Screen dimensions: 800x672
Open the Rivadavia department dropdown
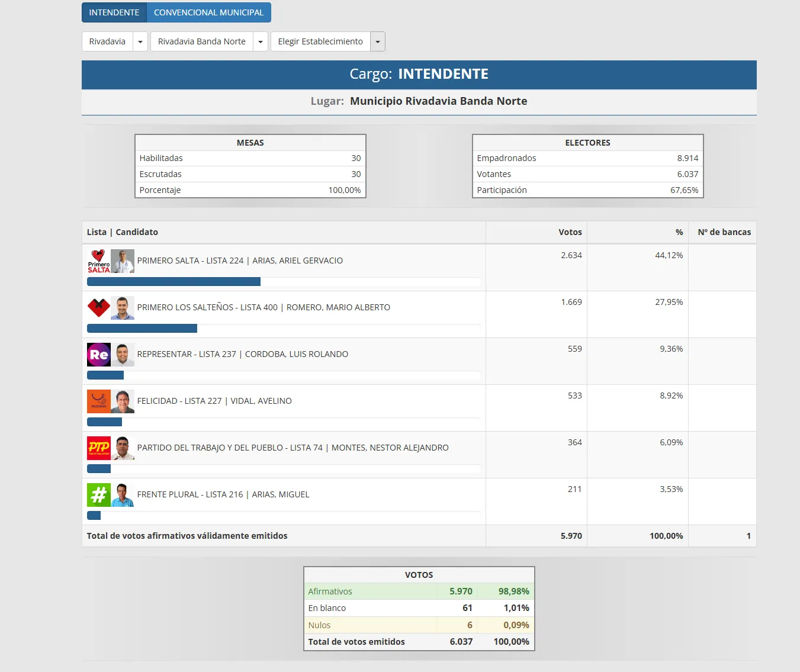(140, 41)
